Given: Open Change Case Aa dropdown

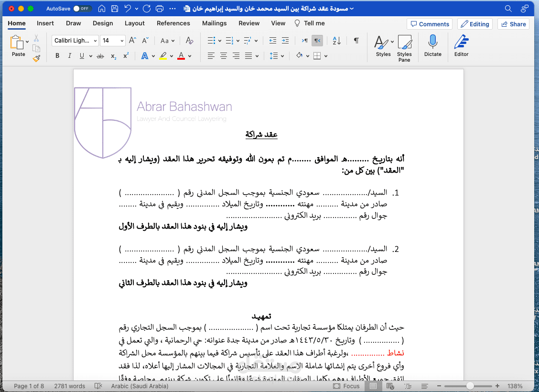Looking at the screenshot, I should pos(168,41).
